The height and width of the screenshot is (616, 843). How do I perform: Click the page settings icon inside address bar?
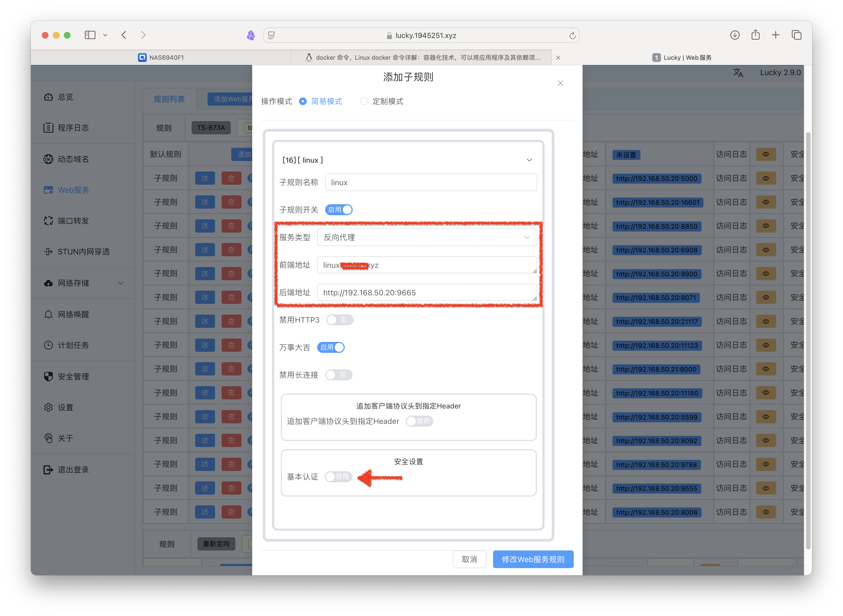[271, 36]
